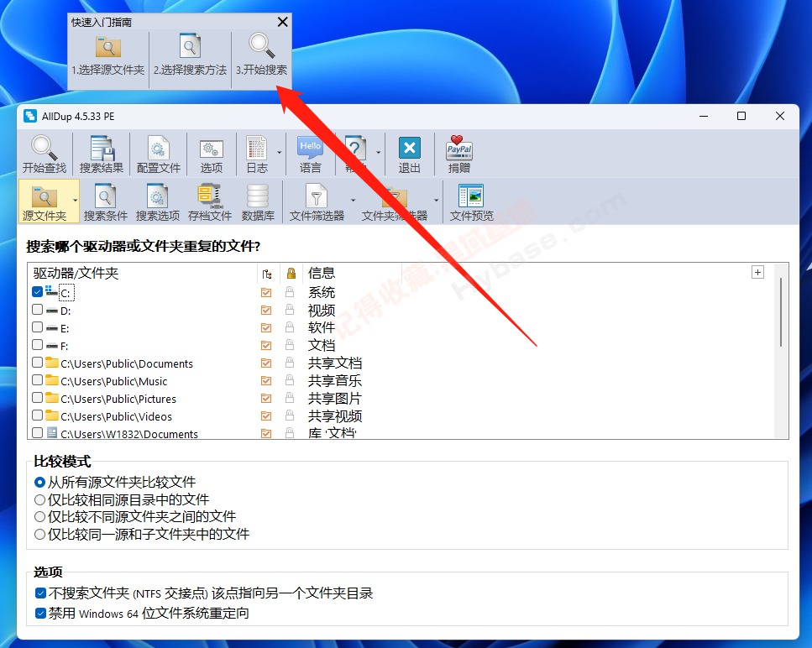Check the D: drive checkbox
Viewport: 812px width, 648px height.
(x=37, y=310)
